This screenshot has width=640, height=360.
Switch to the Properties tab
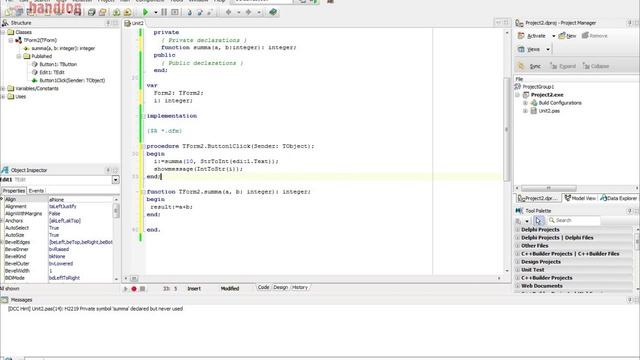(13, 191)
